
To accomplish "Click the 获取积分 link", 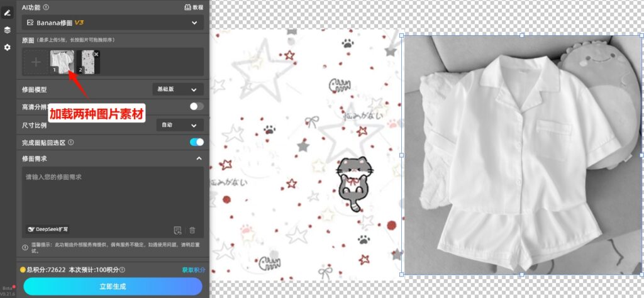I will (193, 270).
